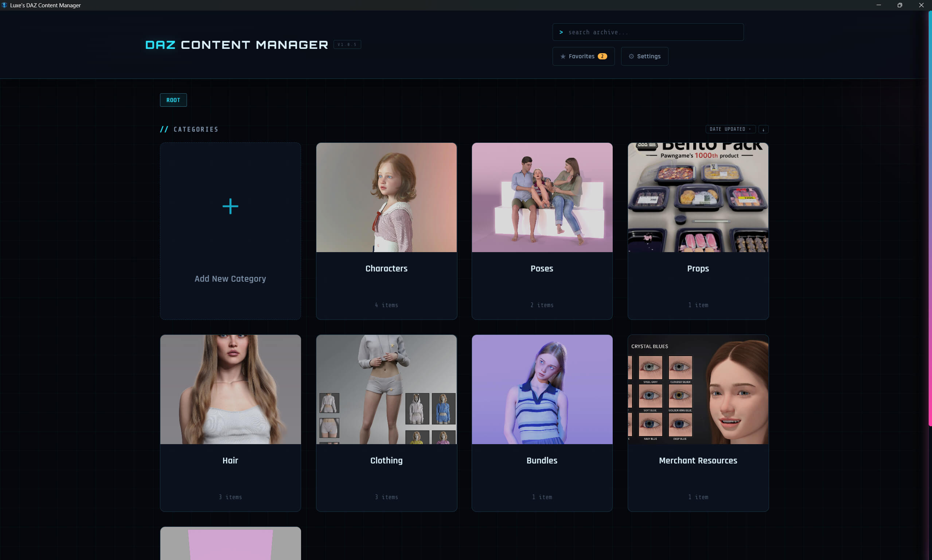Click the Props title text
This screenshot has height=560, width=932.
[x=698, y=269]
